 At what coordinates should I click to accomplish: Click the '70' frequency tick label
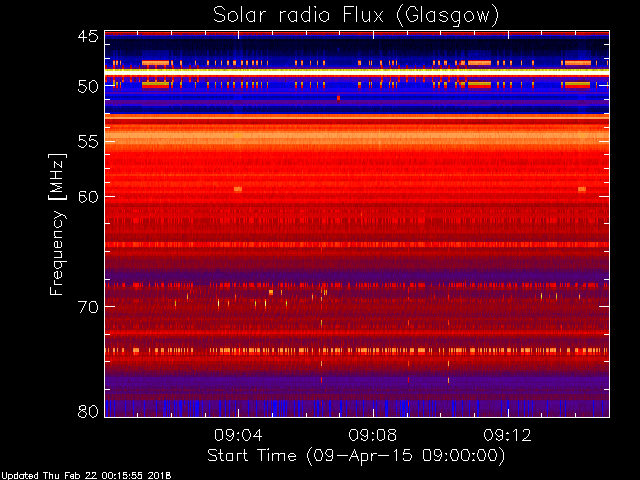88,307
